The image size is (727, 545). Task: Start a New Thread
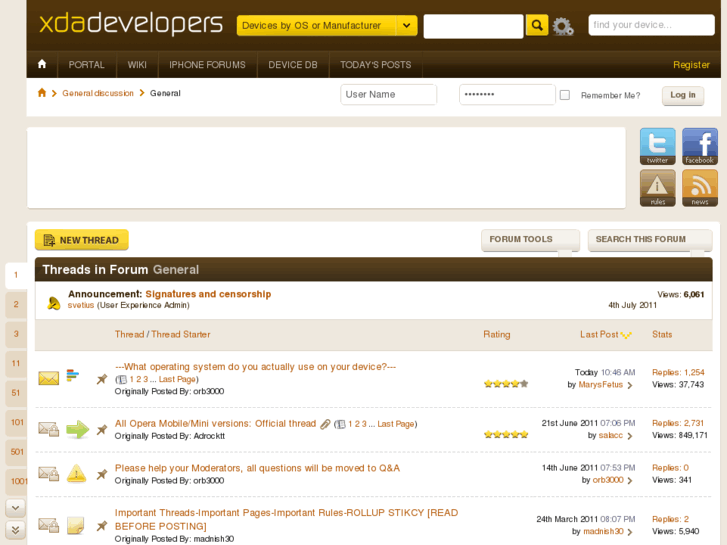click(82, 240)
